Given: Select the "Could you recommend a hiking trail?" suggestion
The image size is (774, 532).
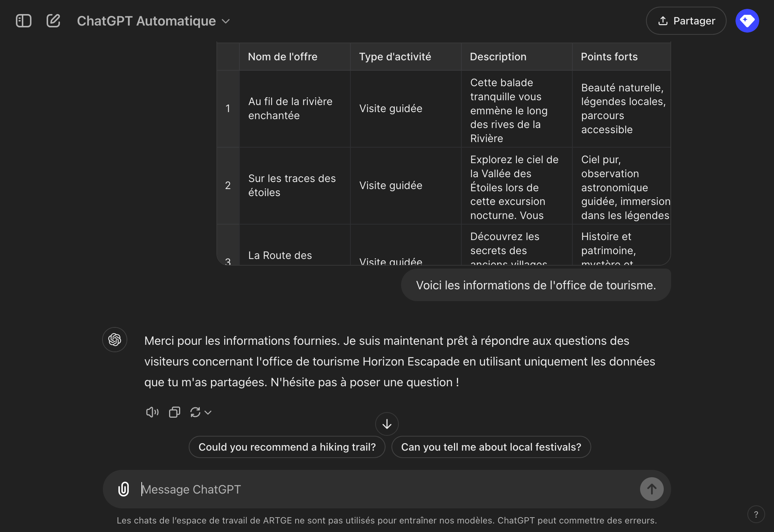Looking at the screenshot, I should point(287,447).
